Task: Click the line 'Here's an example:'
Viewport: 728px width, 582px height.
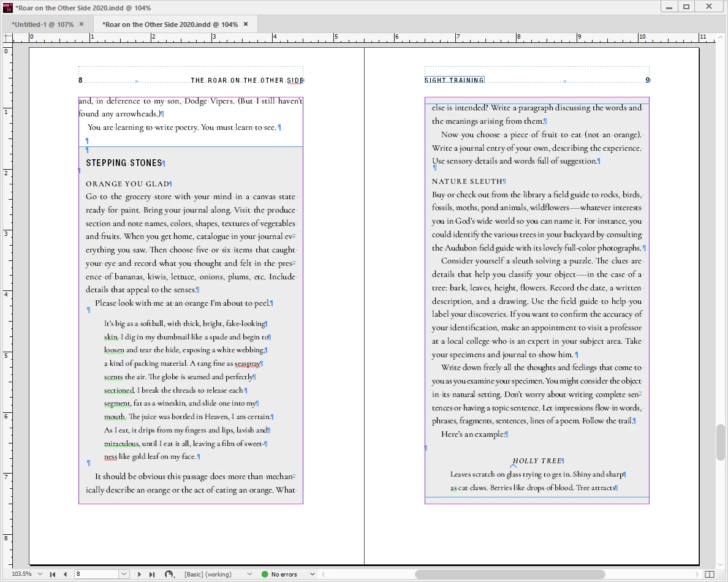Action: click(x=473, y=434)
